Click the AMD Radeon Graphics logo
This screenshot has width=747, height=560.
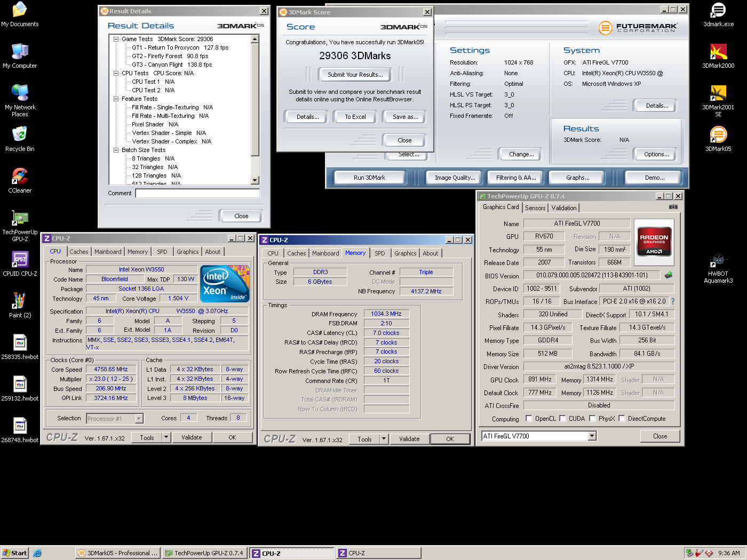click(654, 243)
